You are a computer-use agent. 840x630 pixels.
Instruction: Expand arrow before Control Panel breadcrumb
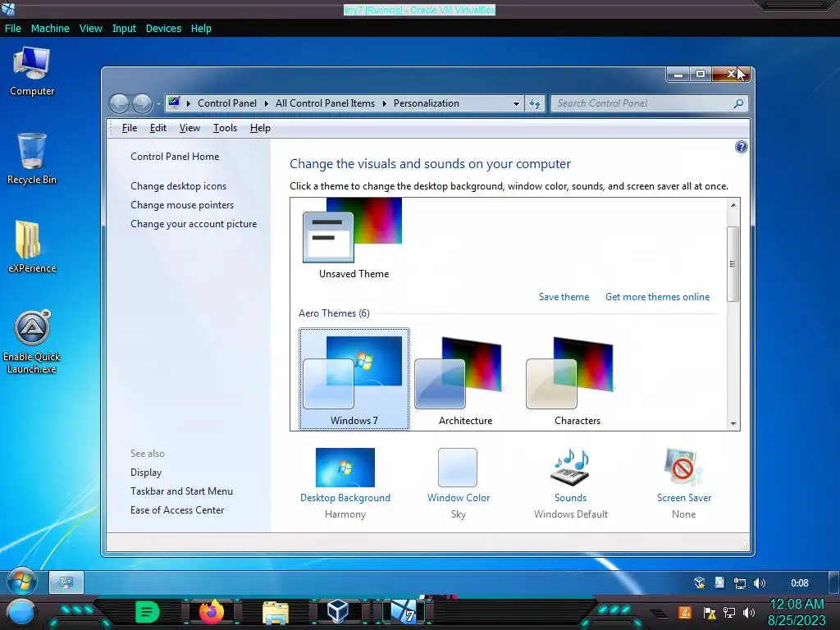189,103
